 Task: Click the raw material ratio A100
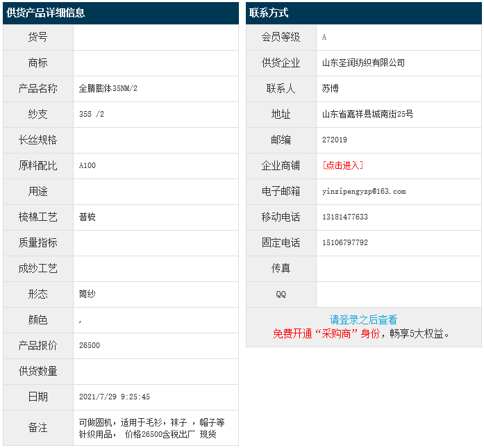pos(87,165)
